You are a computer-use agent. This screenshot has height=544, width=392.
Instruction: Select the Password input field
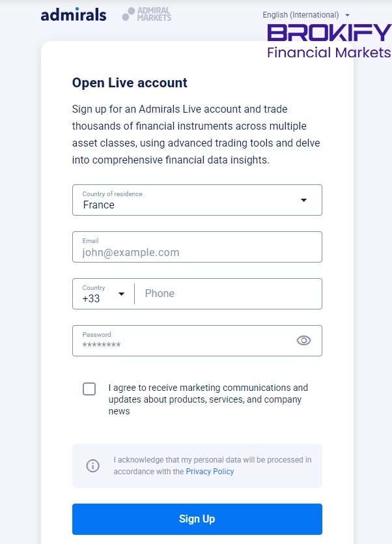click(x=186, y=341)
